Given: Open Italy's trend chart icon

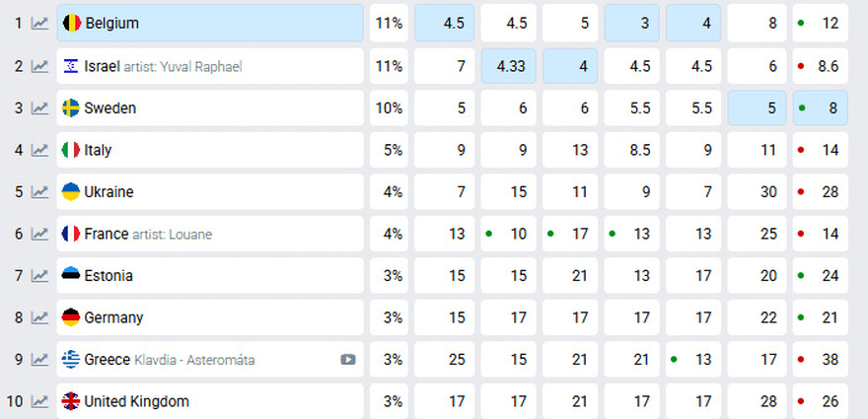Looking at the screenshot, I should (x=39, y=150).
